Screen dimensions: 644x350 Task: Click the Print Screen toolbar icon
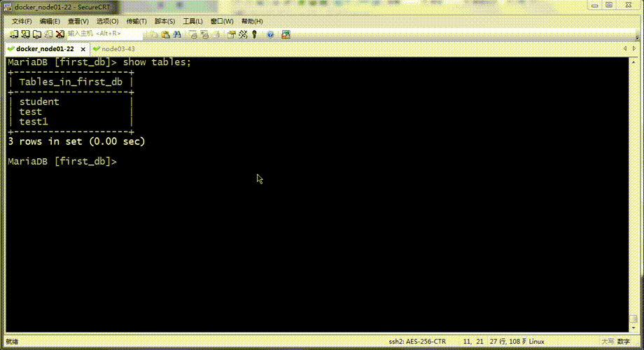[x=192, y=34]
